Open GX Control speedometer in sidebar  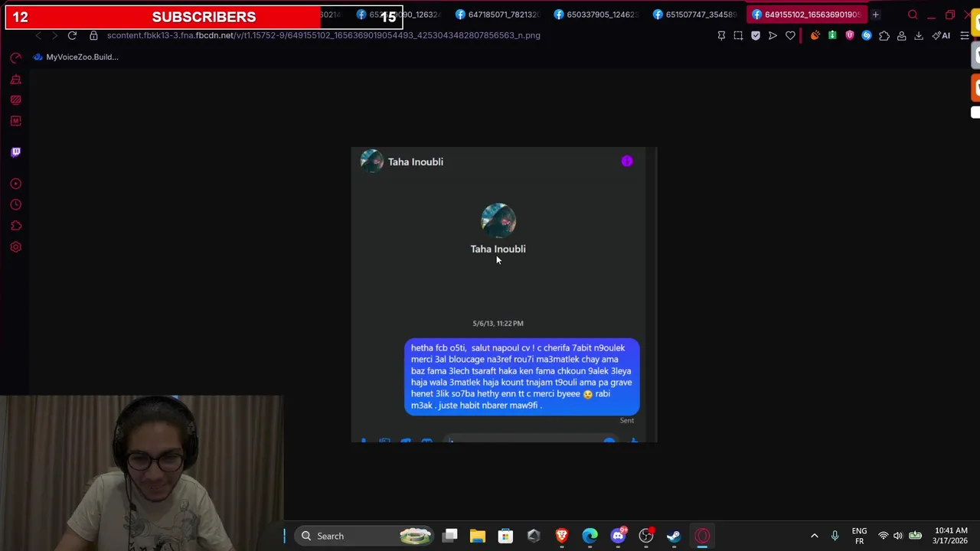click(15, 58)
